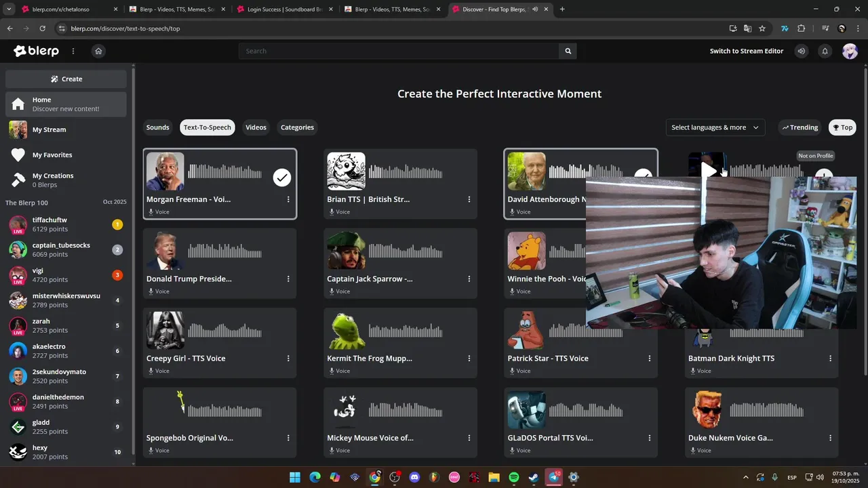Open captain_tubesocks leaderboard profile
Screen dimensions: 868x488
coord(66,250)
